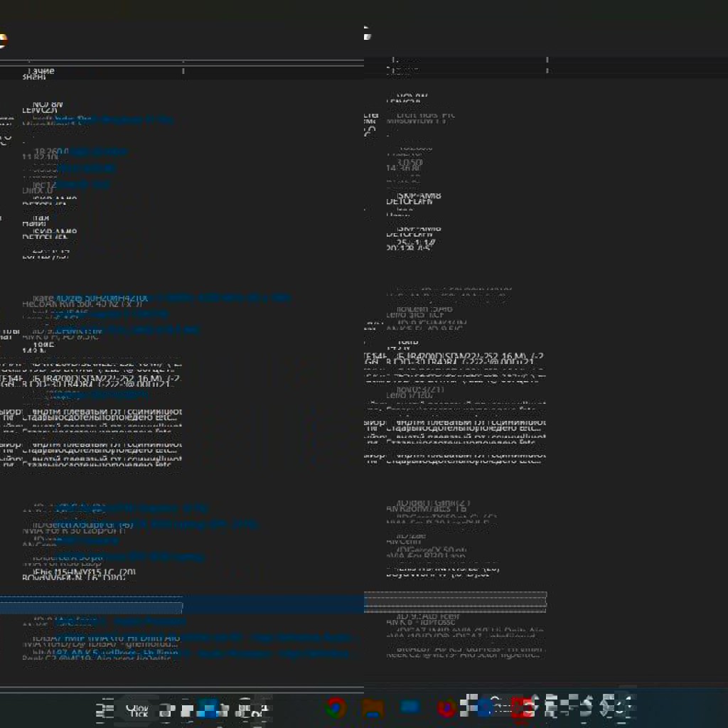Viewport: 728px width, 728px height.
Task: Select the dashed-outline focused row in right pane
Action: pos(455,601)
